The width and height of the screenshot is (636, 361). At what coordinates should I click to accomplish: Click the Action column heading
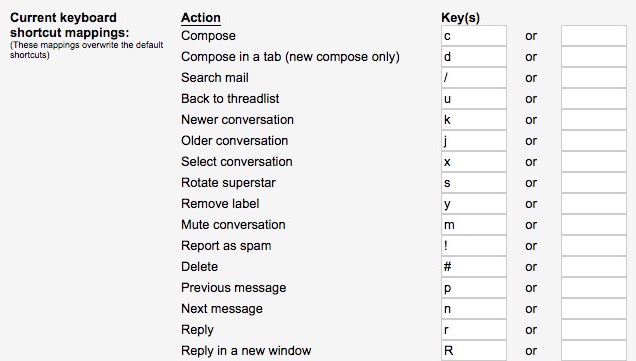click(201, 18)
